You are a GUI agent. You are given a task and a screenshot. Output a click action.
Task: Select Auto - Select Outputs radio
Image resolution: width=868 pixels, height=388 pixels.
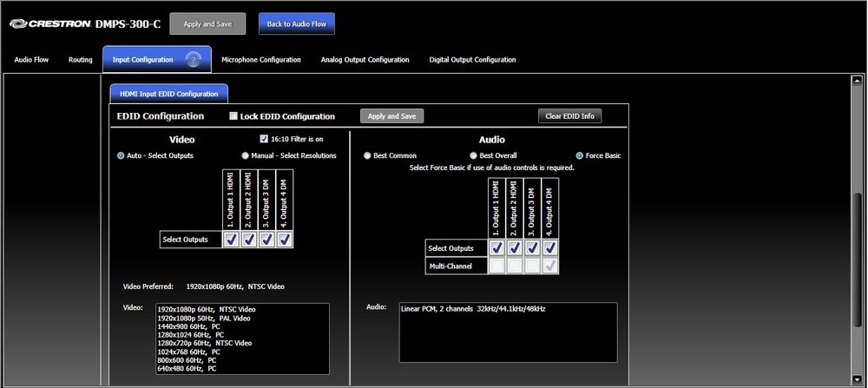pos(121,155)
